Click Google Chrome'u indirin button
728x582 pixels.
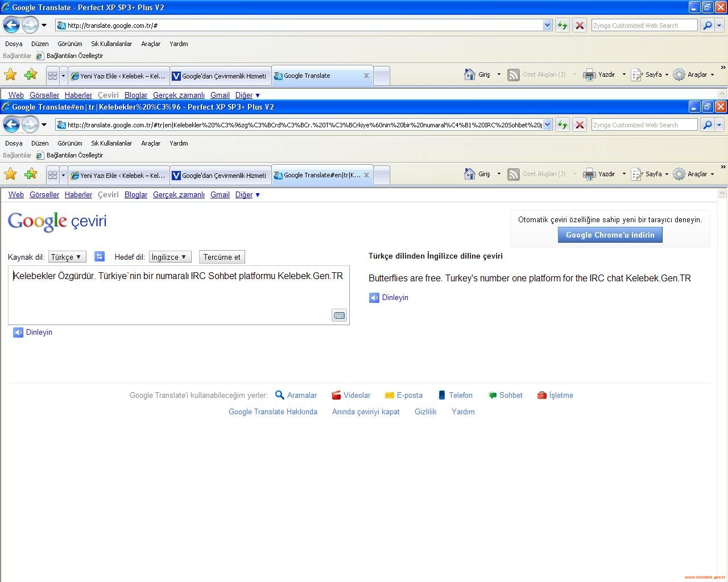click(610, 235)
